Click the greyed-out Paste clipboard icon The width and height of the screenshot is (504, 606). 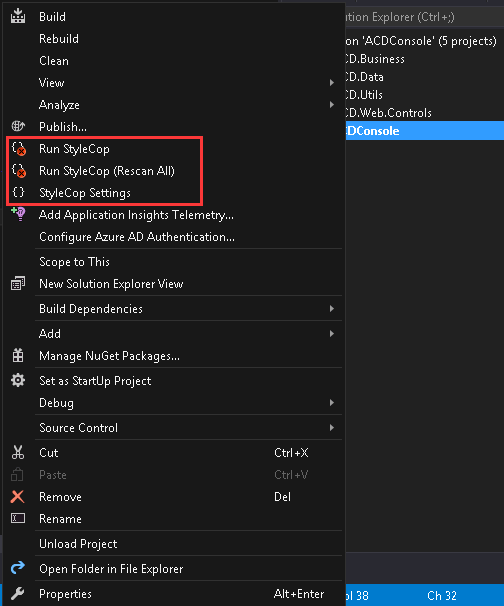17,475
